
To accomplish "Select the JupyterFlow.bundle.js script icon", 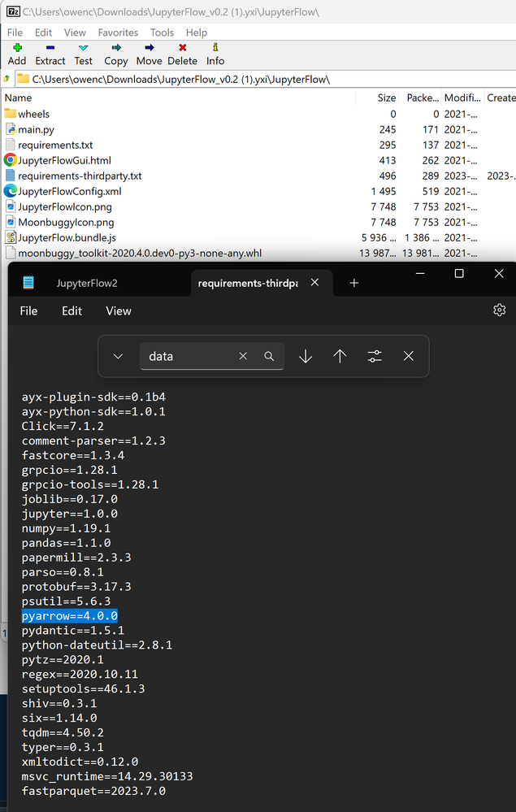I will [11, 237].
